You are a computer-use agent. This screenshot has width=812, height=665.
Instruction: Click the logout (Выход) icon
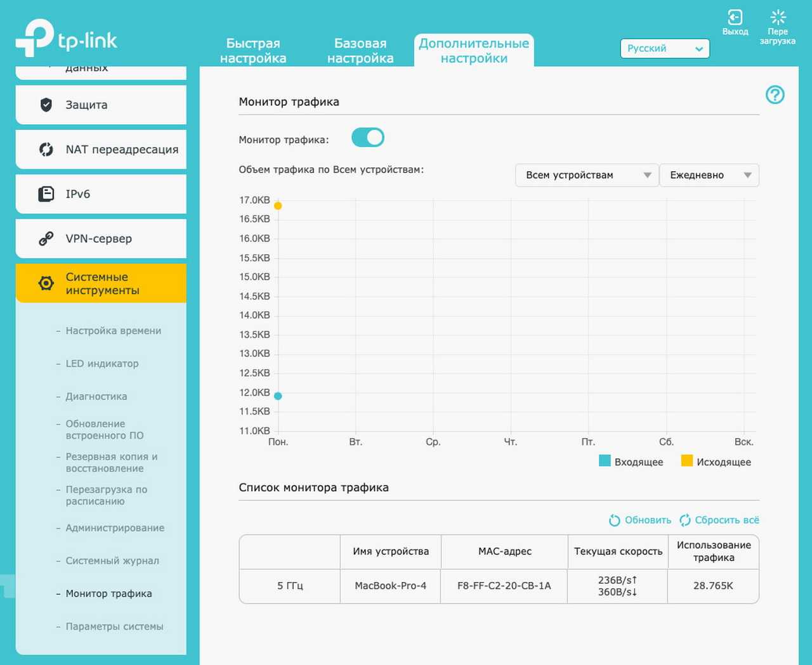735,18
